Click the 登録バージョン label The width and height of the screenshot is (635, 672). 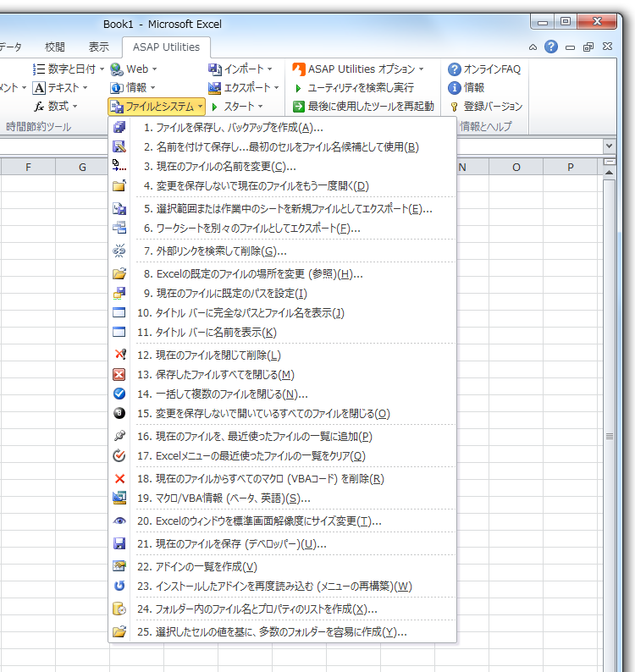click(x=493, y=107)
